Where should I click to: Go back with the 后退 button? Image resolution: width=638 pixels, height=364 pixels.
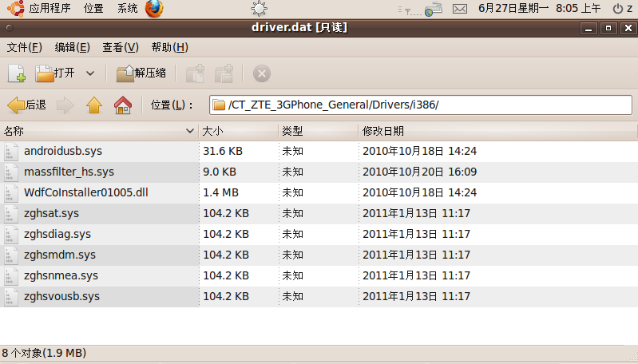coord(27,105)
